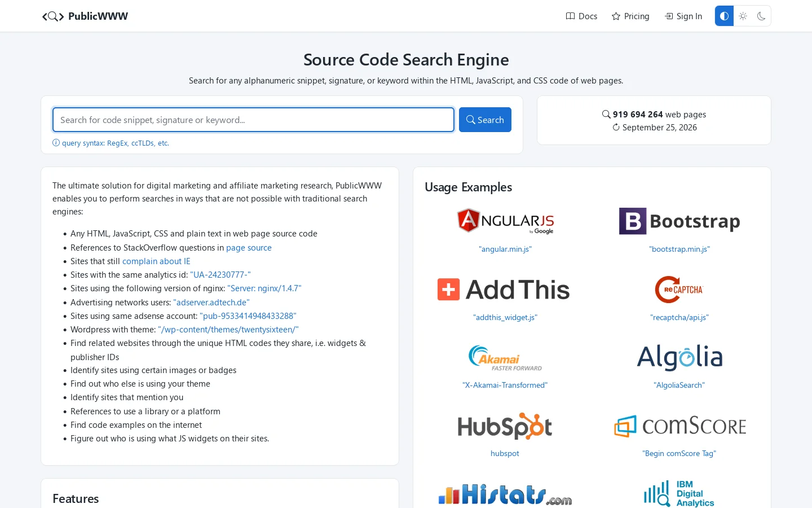The height and width of the screenshot is (508, 812).
Task: Click the PublicWWW brand name
Action: click(x=98, y=16)
